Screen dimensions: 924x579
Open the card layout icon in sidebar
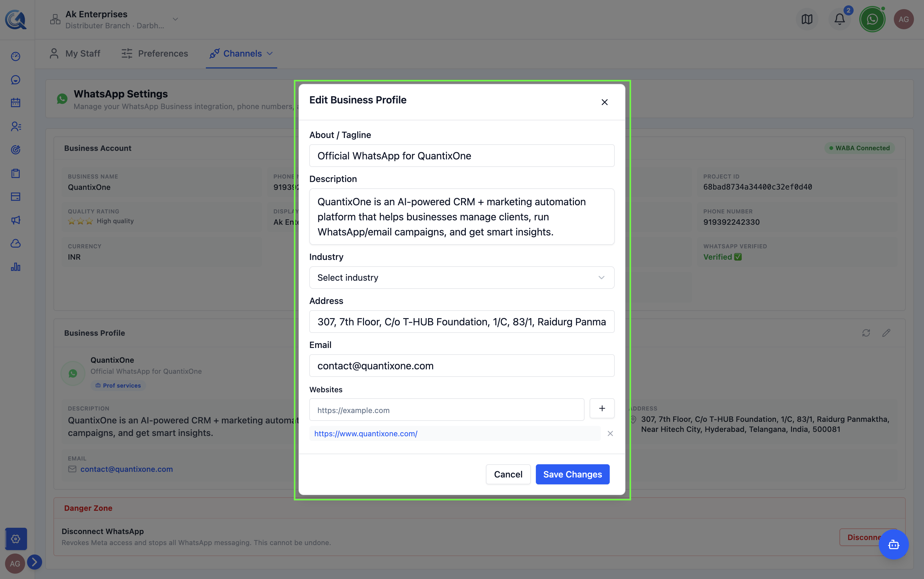[15, 197]
